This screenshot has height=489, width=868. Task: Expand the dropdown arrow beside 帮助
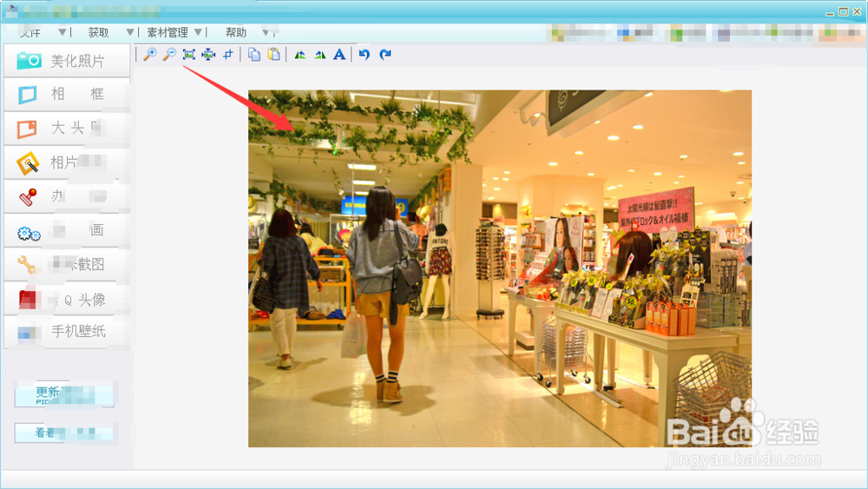pos(266,32)
